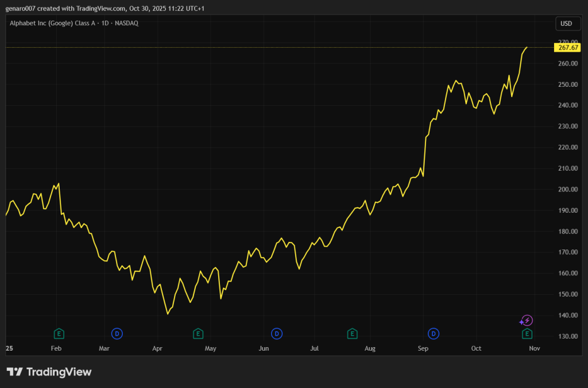Open the dividend marker near March
Viewport: 588px width, 388px height.
point(117,333)
